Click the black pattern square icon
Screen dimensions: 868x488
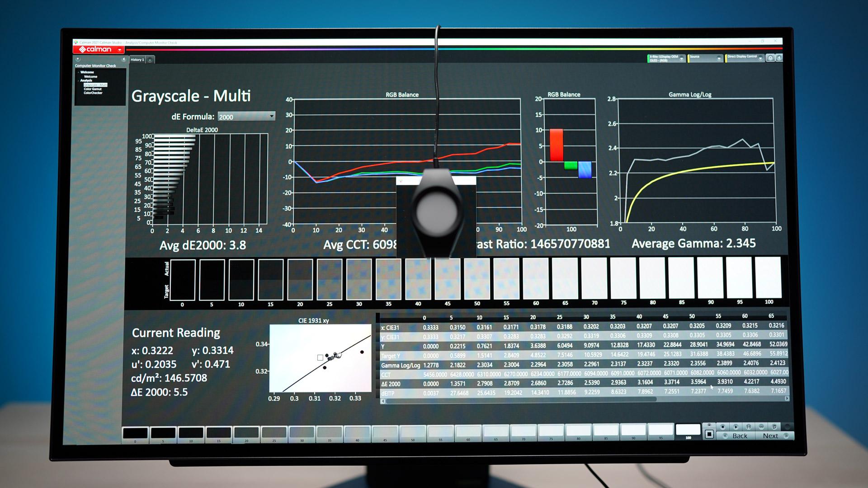(x=709, y=435)
